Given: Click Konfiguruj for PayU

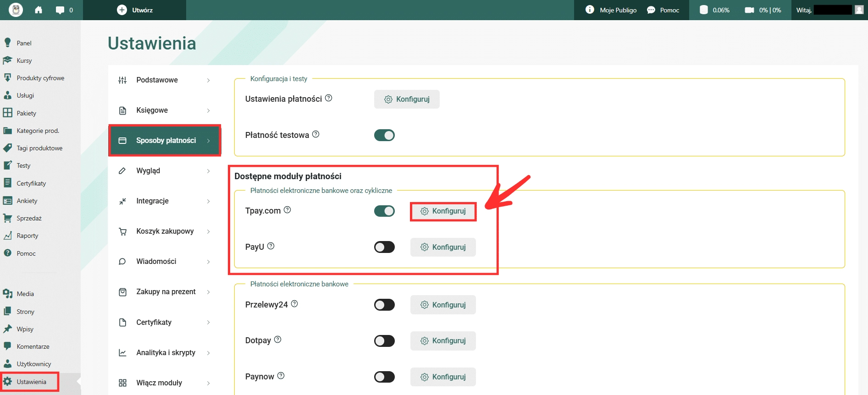Looking at the screenshot, I should (443, 247).
